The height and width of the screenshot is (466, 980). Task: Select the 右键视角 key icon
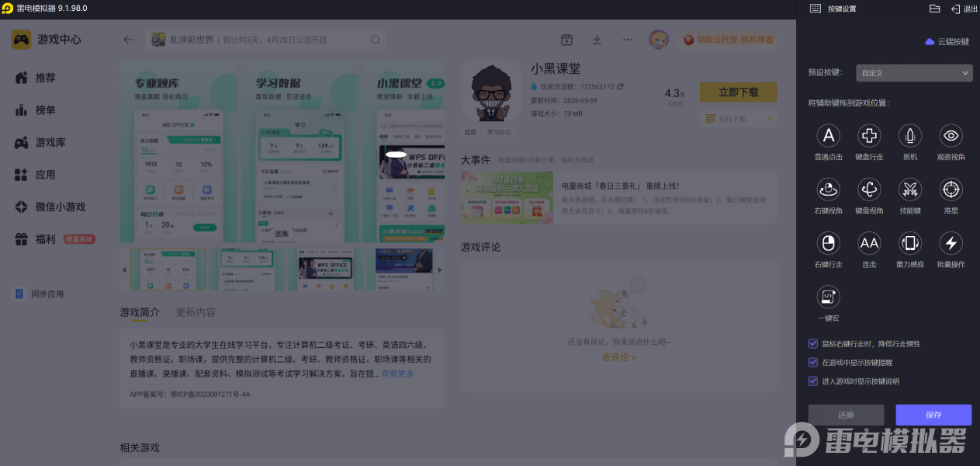click(829, 190)
